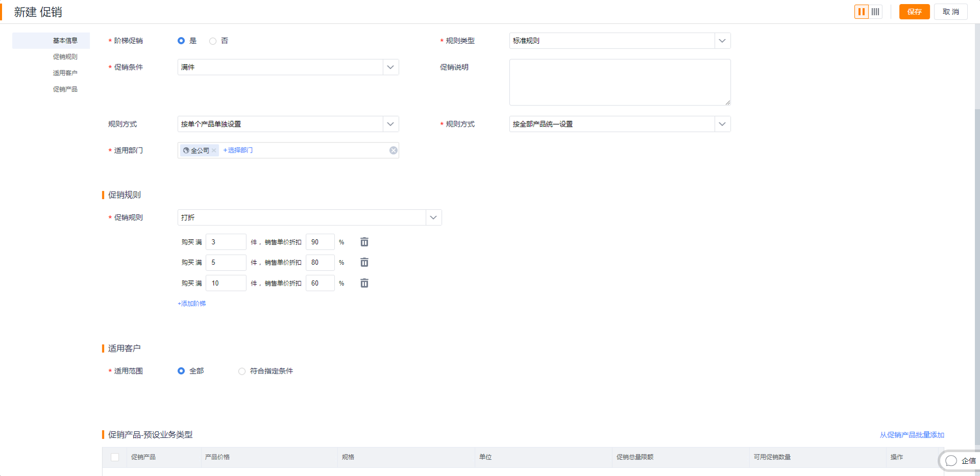The width and height of the screenshot is (980, 476).
Task: Open the 企信 chat bubble
Action: pos(960,461)
